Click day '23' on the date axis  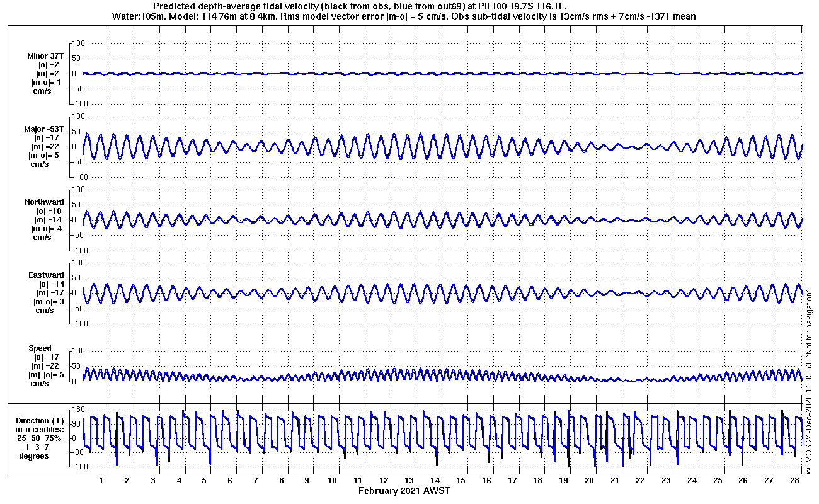pyautogui.click(x=667, y=481)
